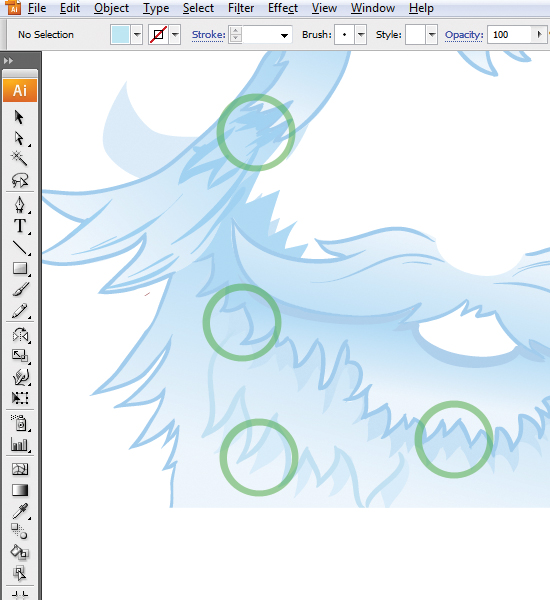
Task: Select the Line Segment tool
Action: pos(20,248)
